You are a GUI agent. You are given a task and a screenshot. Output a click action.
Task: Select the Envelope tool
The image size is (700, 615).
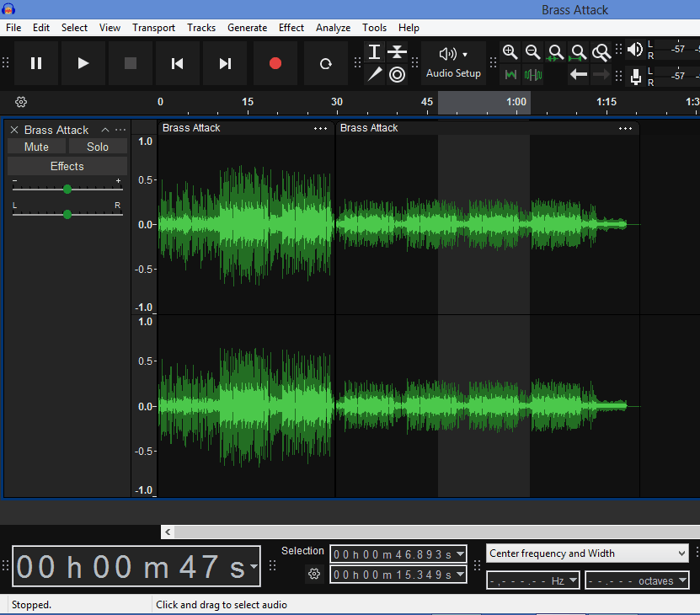click(x=398, y=52)
